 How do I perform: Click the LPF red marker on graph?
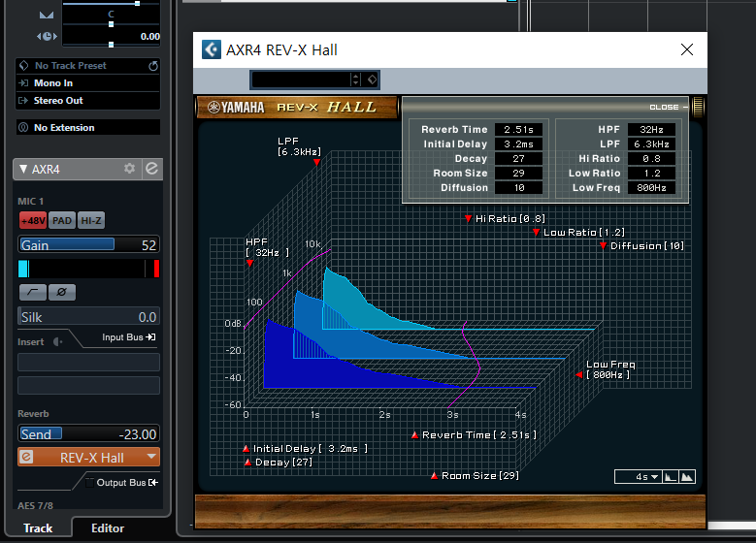click(x=316, y=162)
